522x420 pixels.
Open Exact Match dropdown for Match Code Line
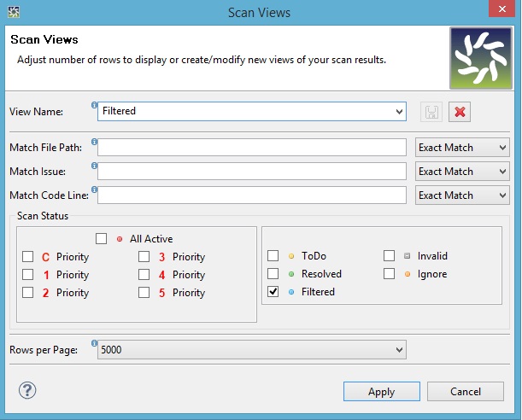462,195
